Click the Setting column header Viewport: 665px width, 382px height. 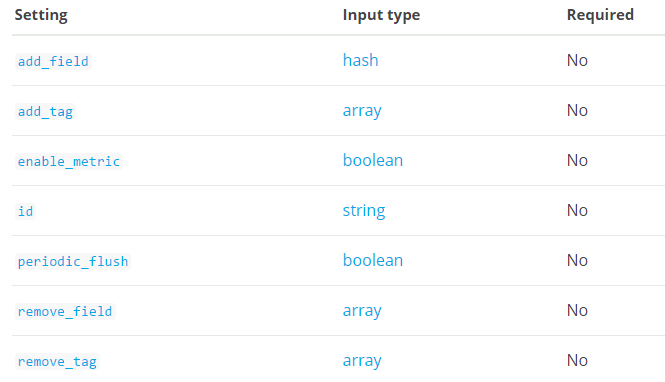[41, 15]
